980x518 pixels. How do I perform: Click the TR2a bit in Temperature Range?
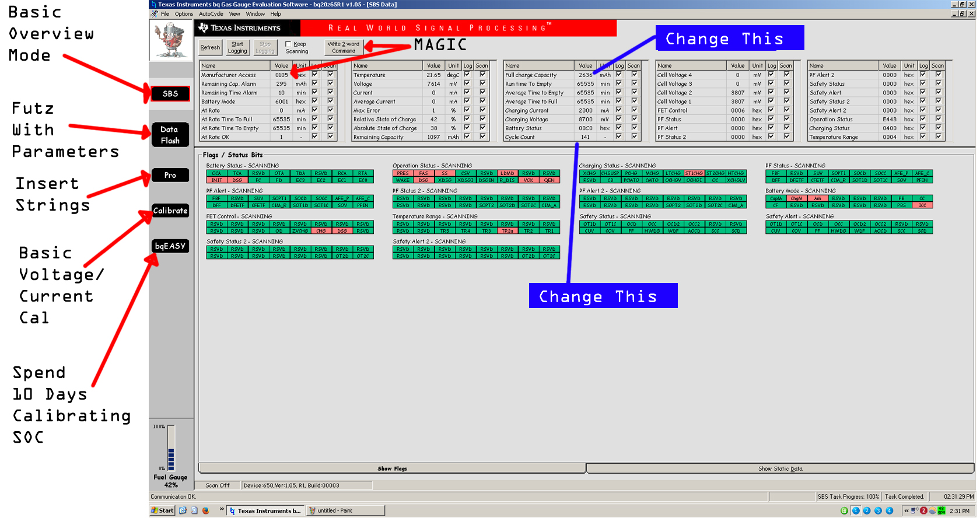(x=507, y=231)
